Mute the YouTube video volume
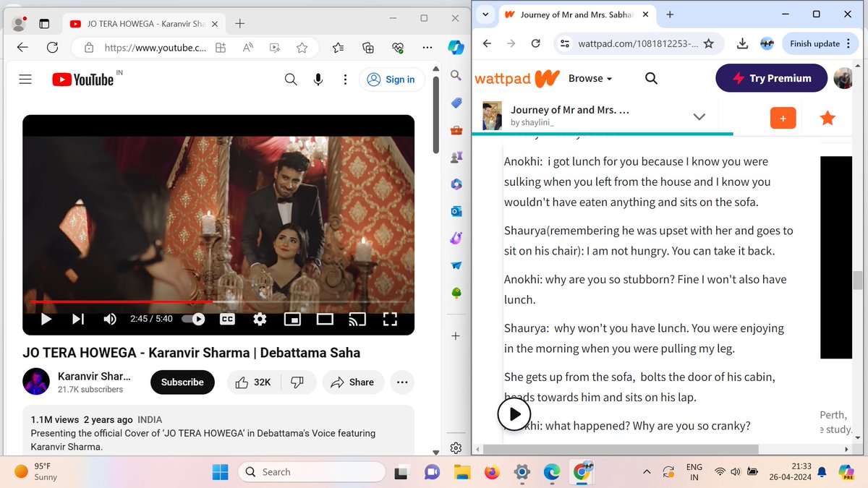 110,319
